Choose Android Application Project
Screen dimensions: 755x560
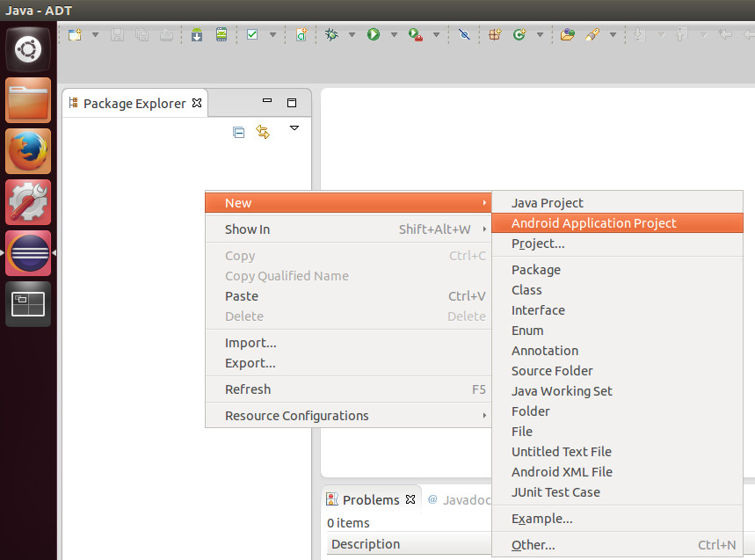coord(617,223)
